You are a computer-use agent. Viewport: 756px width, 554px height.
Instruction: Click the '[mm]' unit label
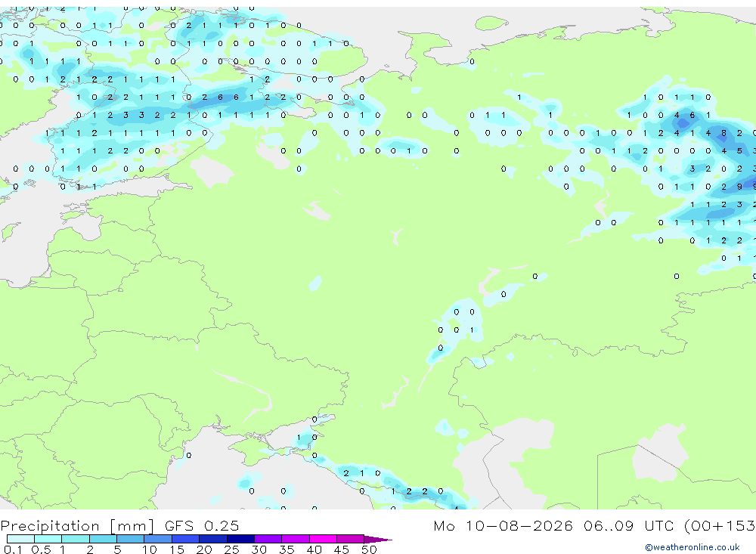click(x=132, y=526)
